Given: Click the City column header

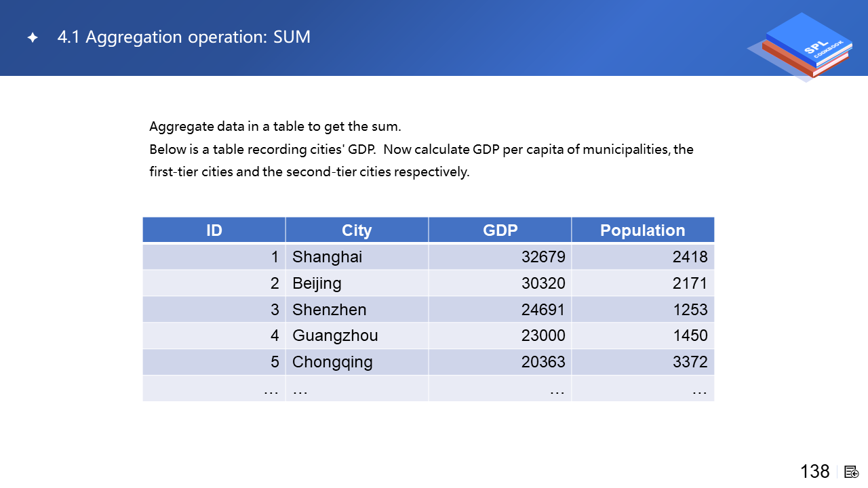Looking at the screenshot, I should pos(357,230).
